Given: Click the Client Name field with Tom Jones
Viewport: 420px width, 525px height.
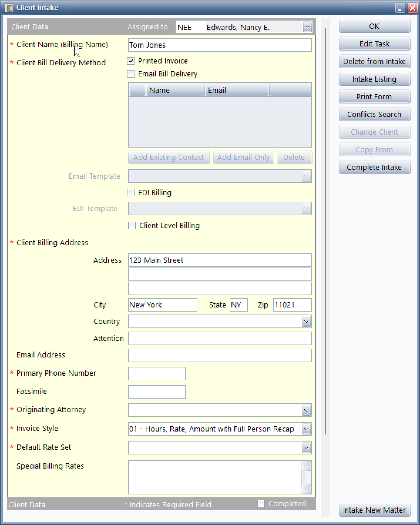Looking at the screenshot, I should pyautogui.click(x=220, y=45).
